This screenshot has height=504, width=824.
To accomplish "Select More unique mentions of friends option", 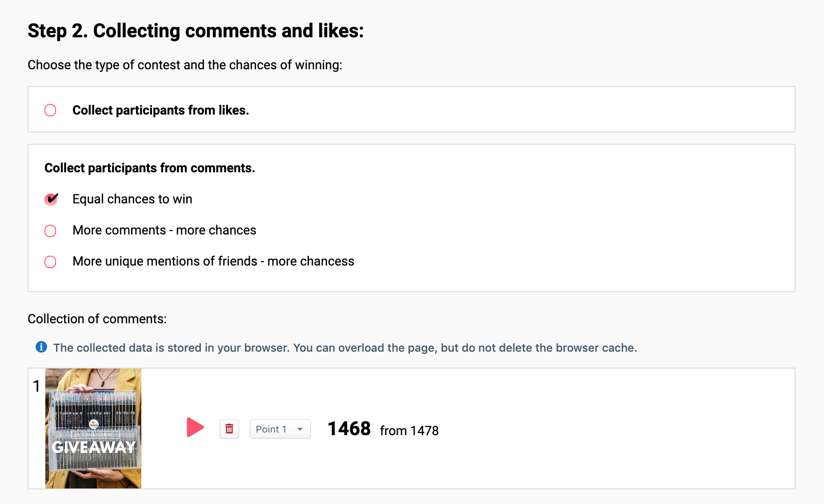I will tap(50, 262).
